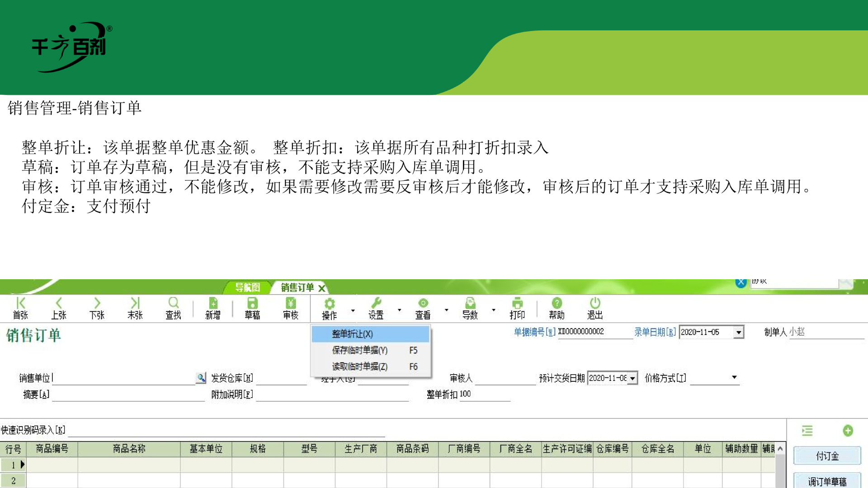Click the green plus add icon

[848, 431]
